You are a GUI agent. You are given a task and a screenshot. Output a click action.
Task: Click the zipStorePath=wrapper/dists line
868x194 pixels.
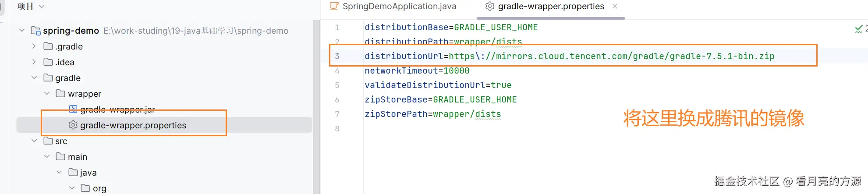(433, 114)
